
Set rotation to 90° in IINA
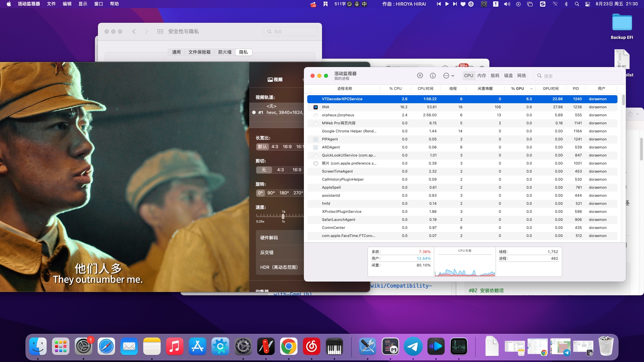pyautogui.click(x=271, y=193)
